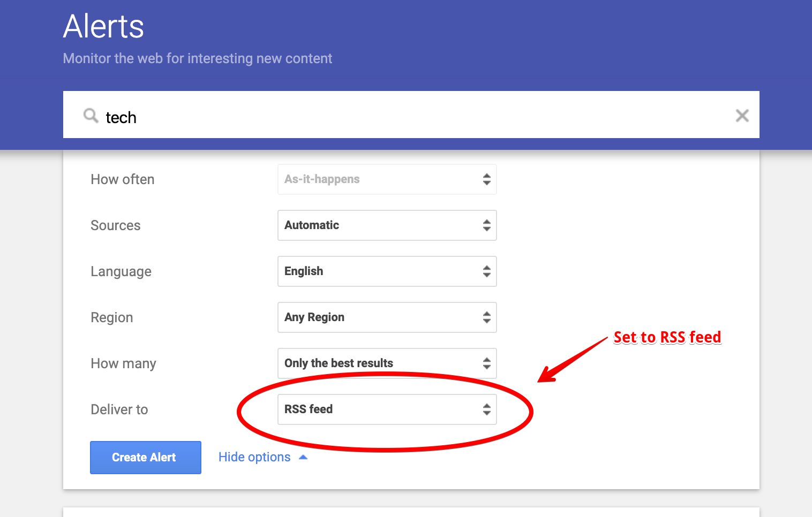This screenshot has width=812, height=517.
Task: Open the Sources dropdown showing Automatic
Action: coord(387,225)
